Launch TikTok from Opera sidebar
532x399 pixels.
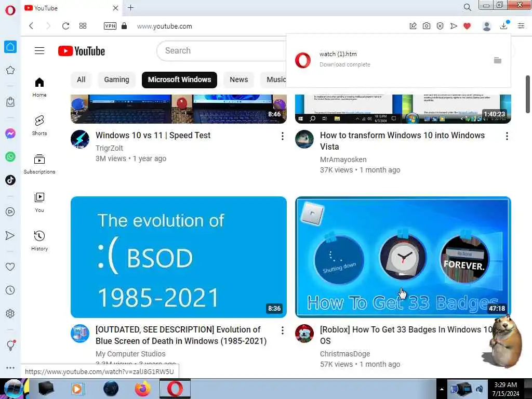pyautogui.click(x=10, y=180)
